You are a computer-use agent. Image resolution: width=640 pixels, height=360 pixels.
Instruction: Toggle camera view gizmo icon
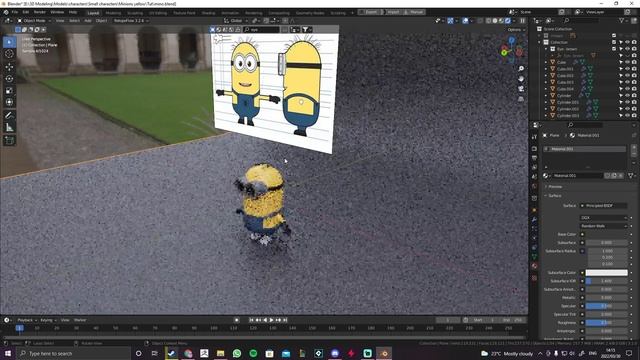pyautogui.click(x=521, y=89)
